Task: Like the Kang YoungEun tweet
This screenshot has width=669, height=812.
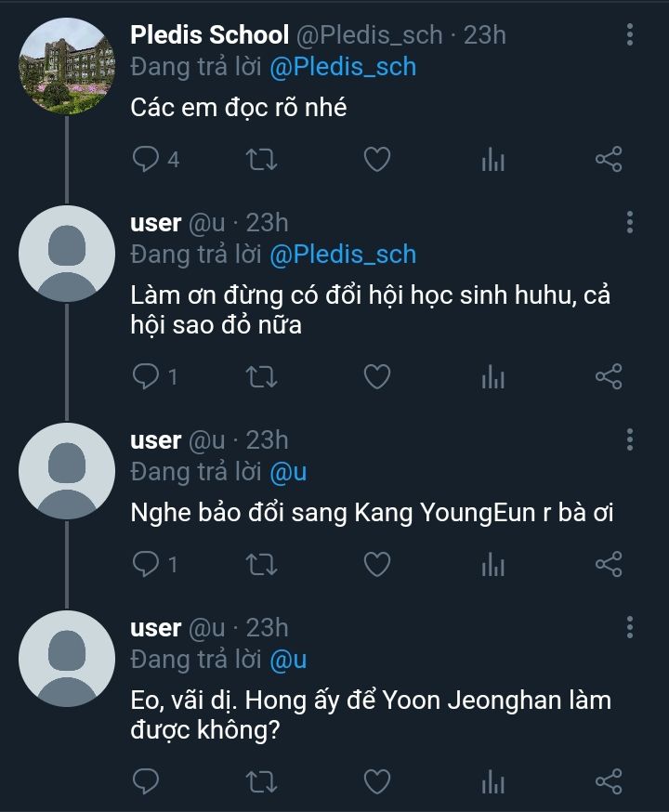Action: coord(376,564)
